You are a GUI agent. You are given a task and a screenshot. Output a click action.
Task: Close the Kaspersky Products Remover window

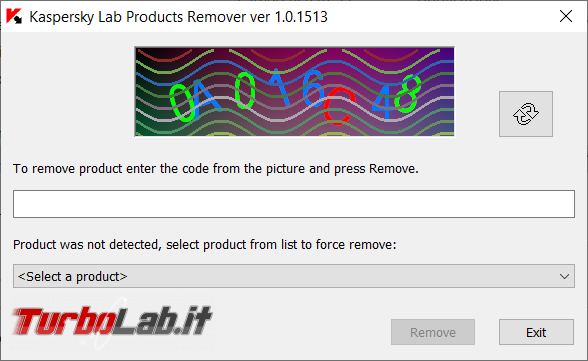[x=566, y=16]
